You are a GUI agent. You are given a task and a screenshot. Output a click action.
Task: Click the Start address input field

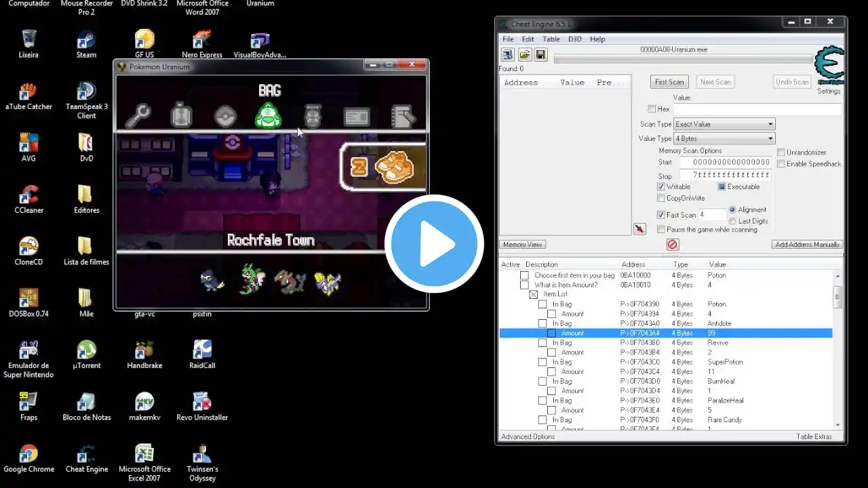pyautogui.click(x=725, y=163)
